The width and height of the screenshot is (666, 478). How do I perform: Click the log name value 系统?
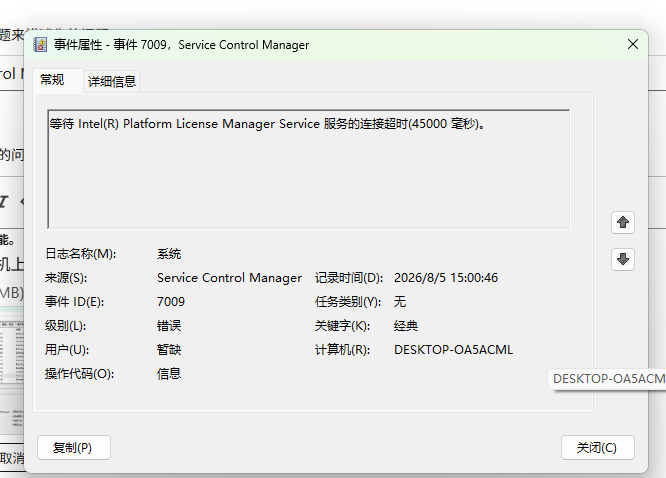click(169, 254)
